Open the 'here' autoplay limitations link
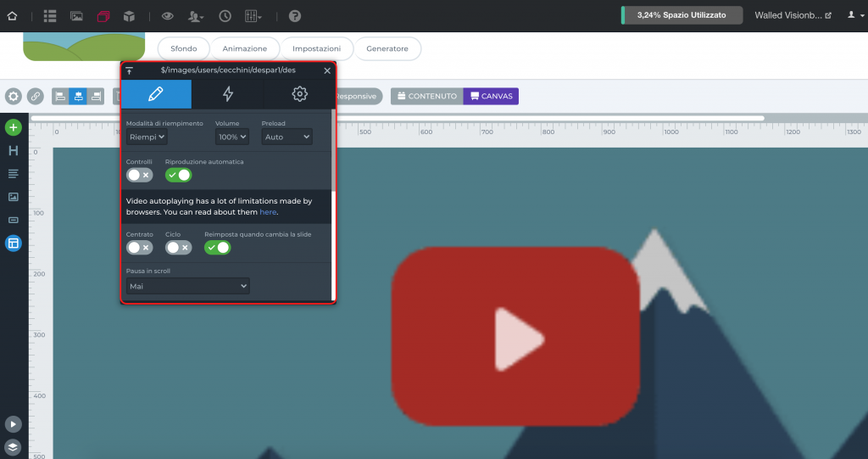868x459 pixels. click(268, 212)
